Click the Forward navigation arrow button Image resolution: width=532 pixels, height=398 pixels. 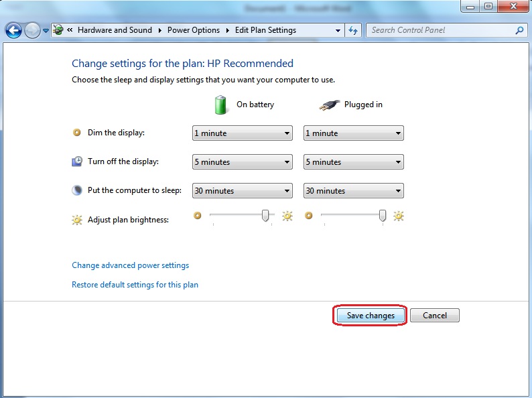click(32, 30)
